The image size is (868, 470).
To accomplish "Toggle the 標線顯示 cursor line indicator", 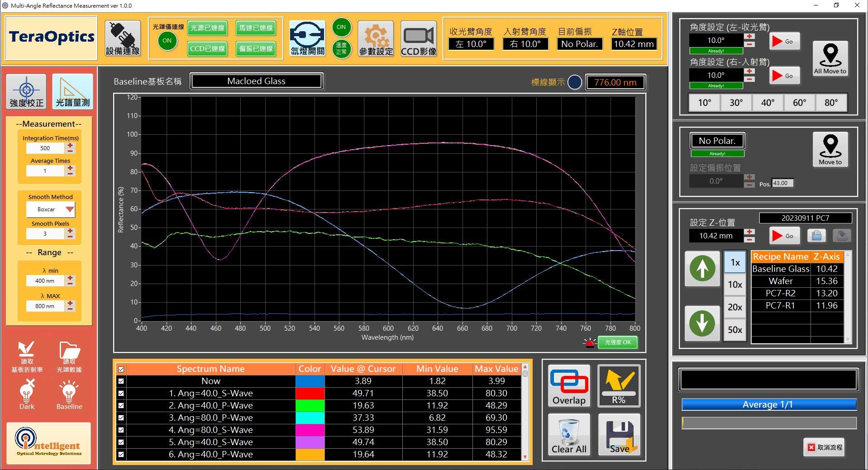I will 574,82.
